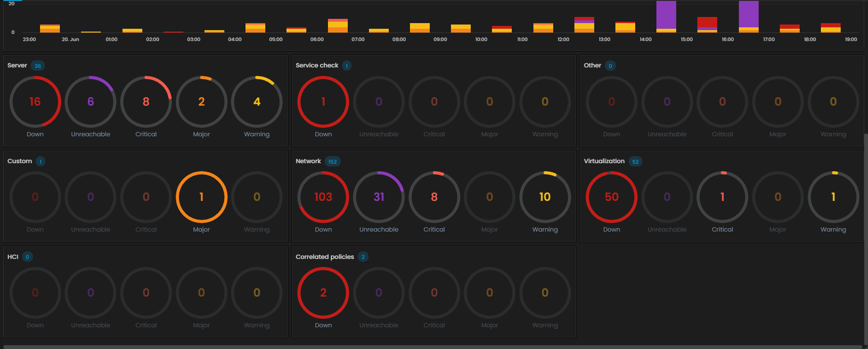Click the Virtualization Down gauge showing 50
Screen dimensions: 868x349
tap(612, 197)
